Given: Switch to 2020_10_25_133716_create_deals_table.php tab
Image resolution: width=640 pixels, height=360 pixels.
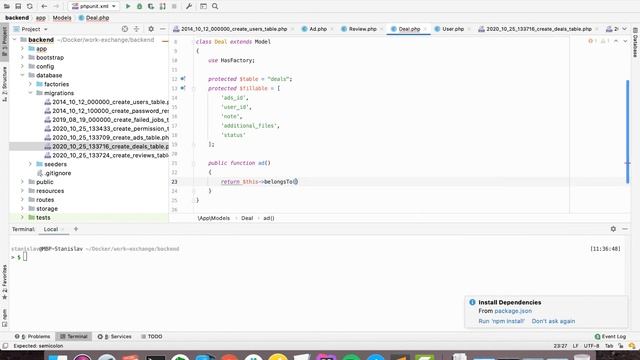Looking at the screenshot, I should (538, 29).
